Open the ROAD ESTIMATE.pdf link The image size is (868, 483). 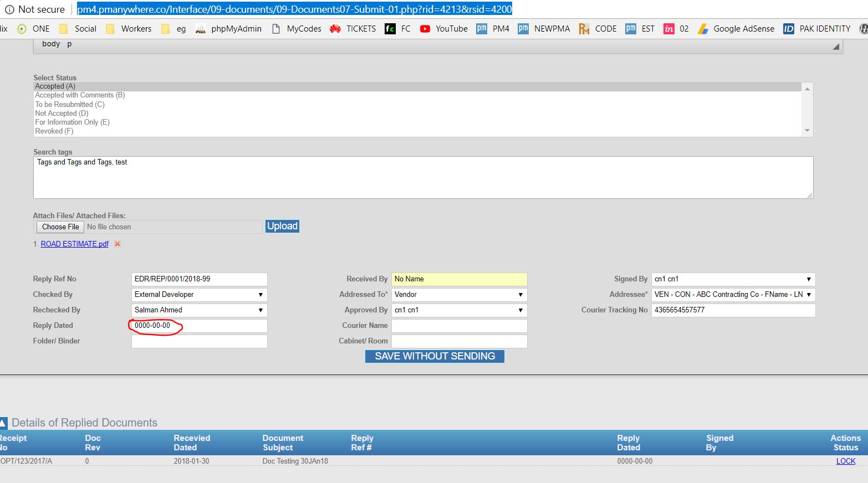pos(74,244)
